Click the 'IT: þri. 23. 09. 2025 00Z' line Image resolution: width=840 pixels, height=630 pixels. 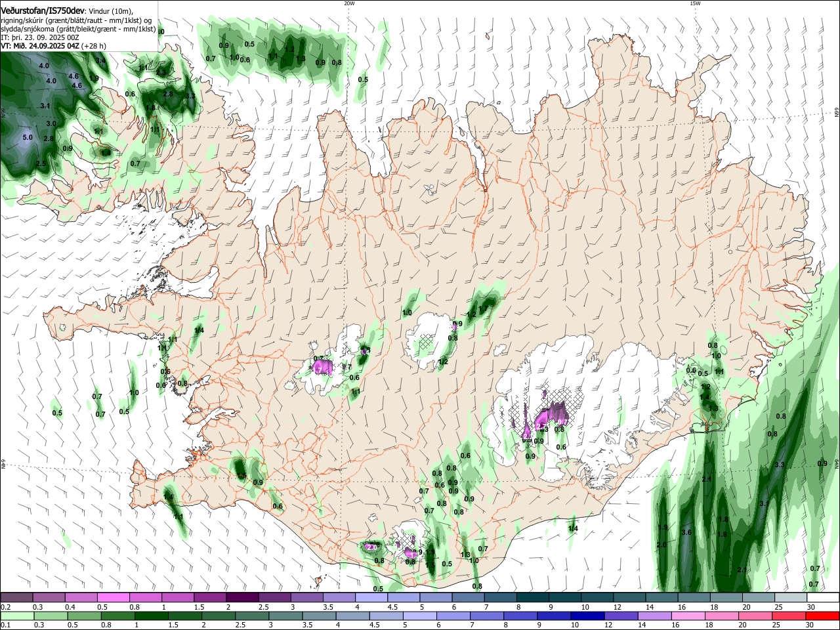pyautogui.click(x=40, y=37)
